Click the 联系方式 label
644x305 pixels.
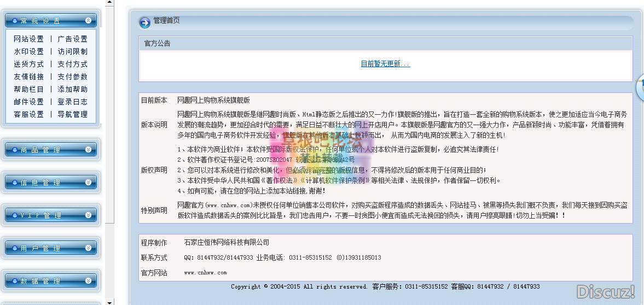[x=154, y=258]
